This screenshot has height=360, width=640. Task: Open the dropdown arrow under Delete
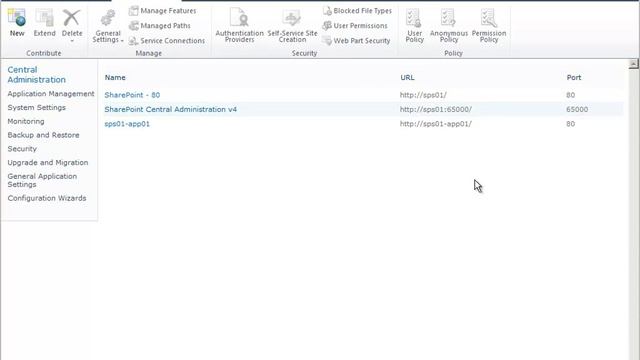72,41
